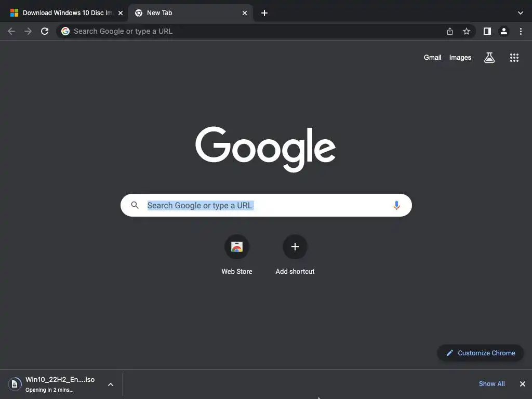Viewport: 532px width, 399px height.
Task: Bookmark this tab with the star icon
Action: pos(467,31)
